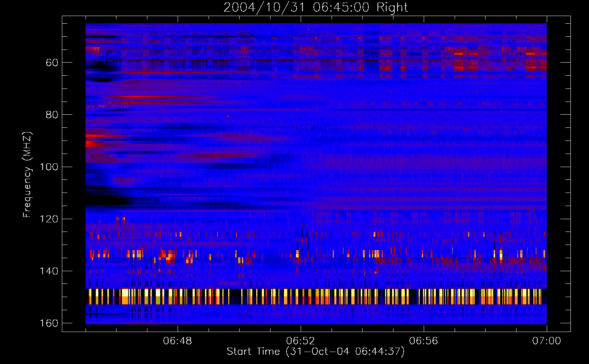Click the 07:00 time tick label
Image resolution: width=589 pixels, height=364 pixels.
pos(546,341)
